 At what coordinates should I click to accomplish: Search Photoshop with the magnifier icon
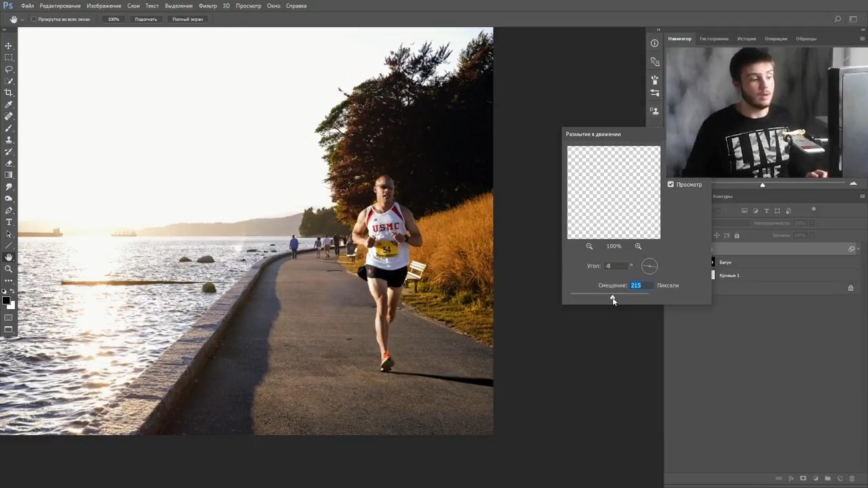[837, 19]
